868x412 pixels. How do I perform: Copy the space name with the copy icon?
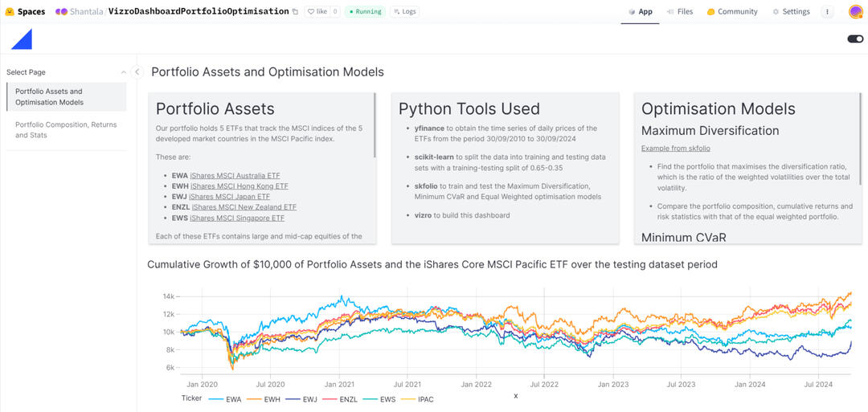pos(295,12)
